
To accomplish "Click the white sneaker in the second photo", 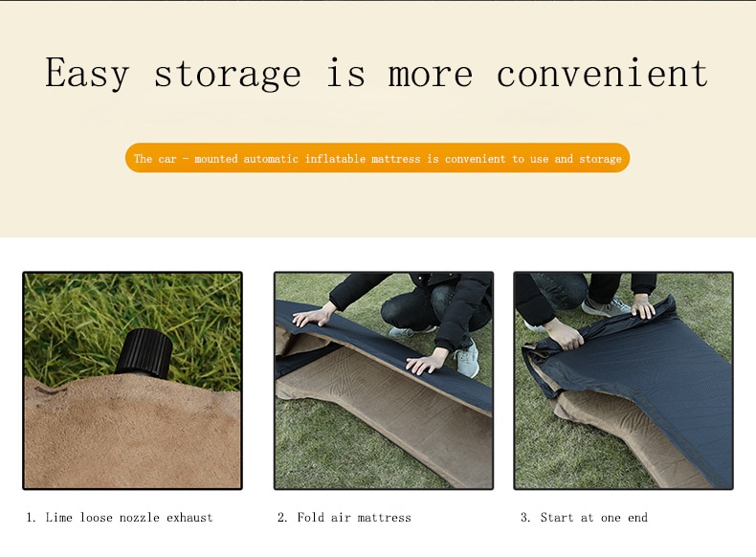I will point(466,360).
